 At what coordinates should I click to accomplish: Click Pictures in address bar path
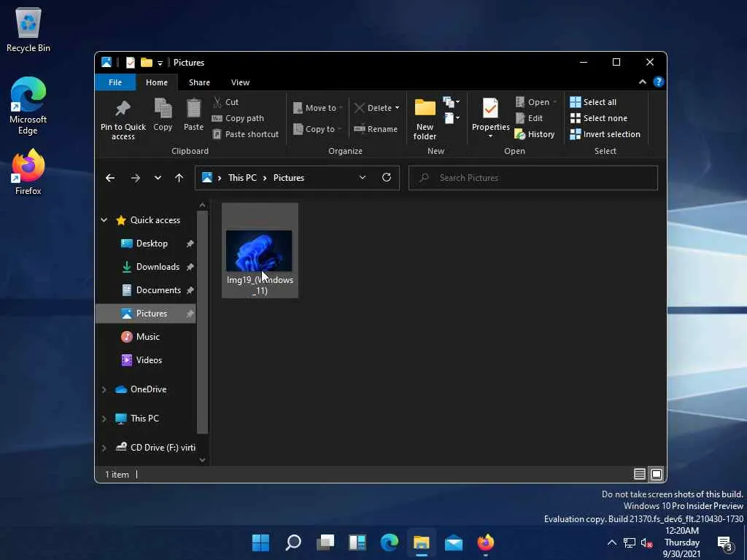(289, 178)
